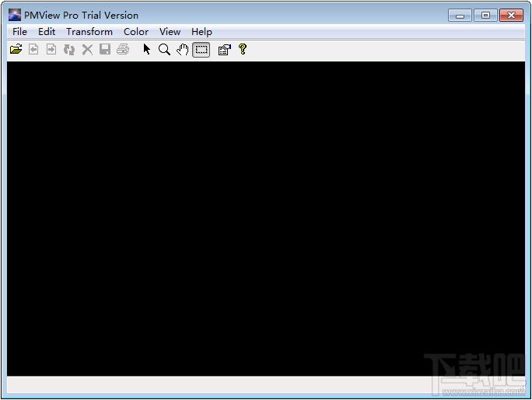Click the printer icon in toolbar

123,50
